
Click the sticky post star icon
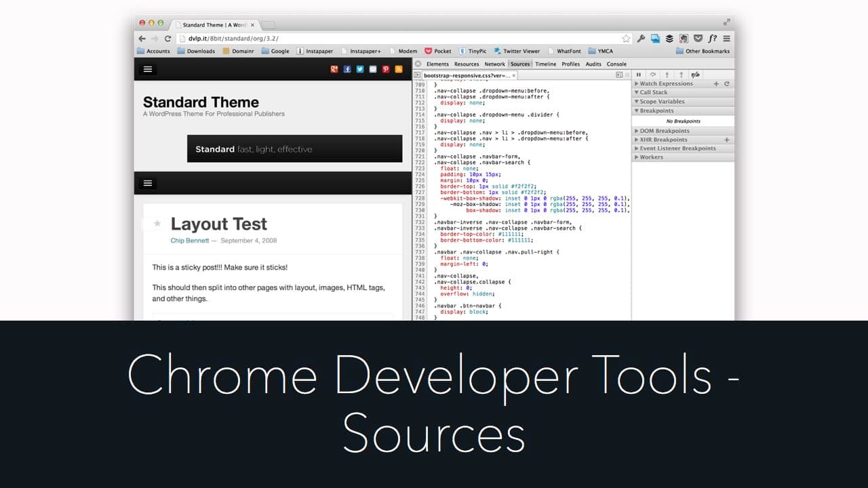click(157, 223)
